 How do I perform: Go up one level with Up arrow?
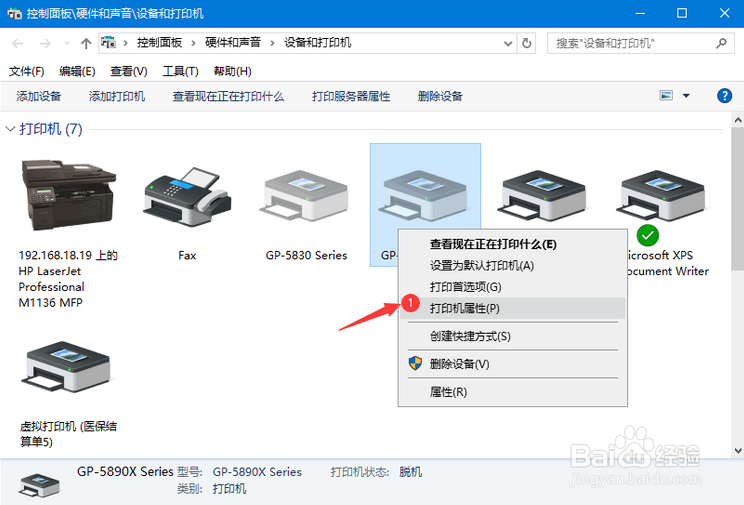point(86,44)
